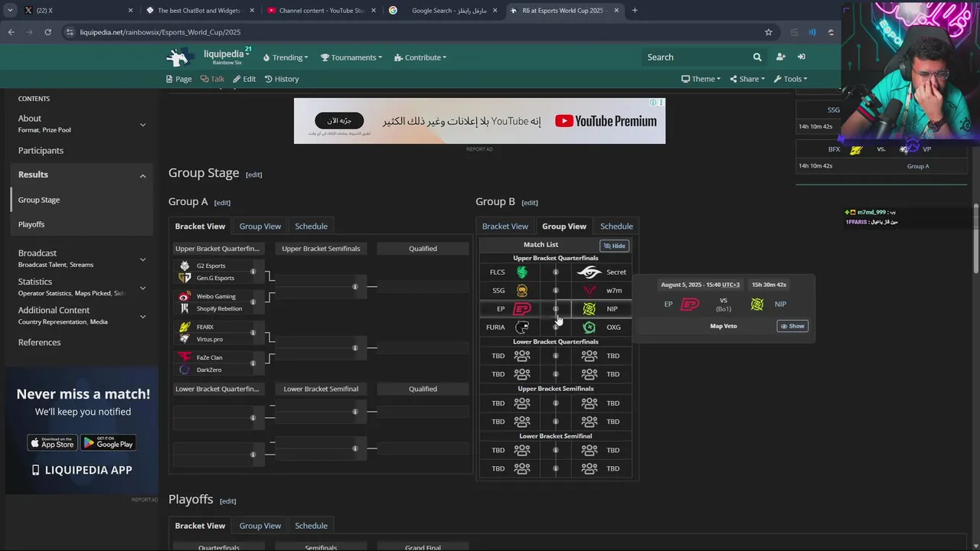The height and width of the screenshot is (551, 980).
Task: Click the SSG team logo in Group B
Action: [522, 290]
